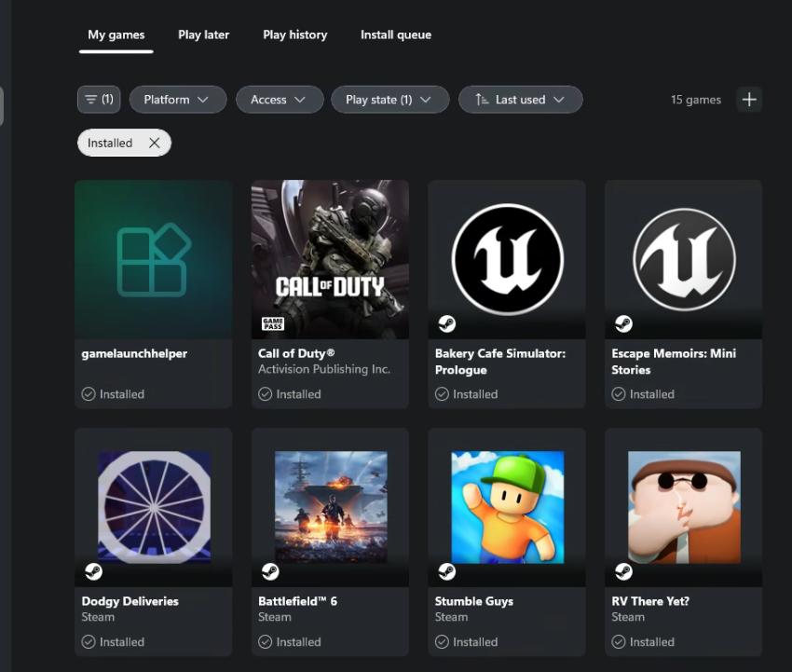
Task: Open the Platform filter dropdown
Action: click(x=178, y=100)
